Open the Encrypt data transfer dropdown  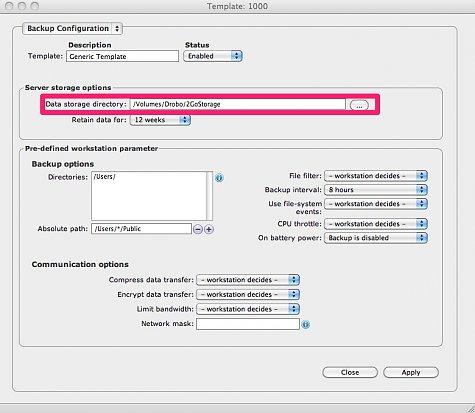coord(248,295)
